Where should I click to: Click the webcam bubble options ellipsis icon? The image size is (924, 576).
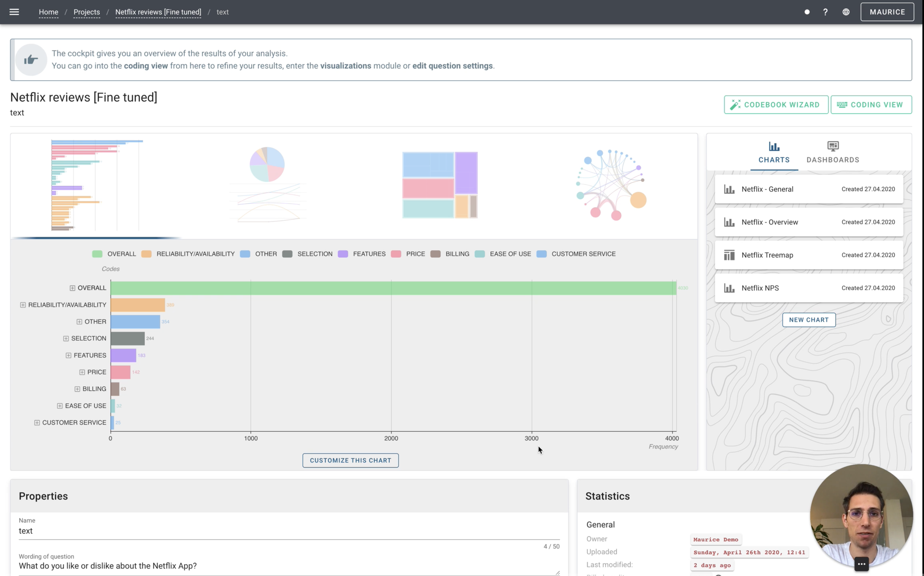[861, 564]
